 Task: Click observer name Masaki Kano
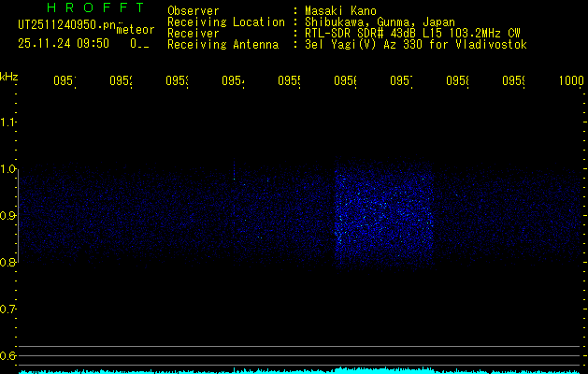coord(340,11)
